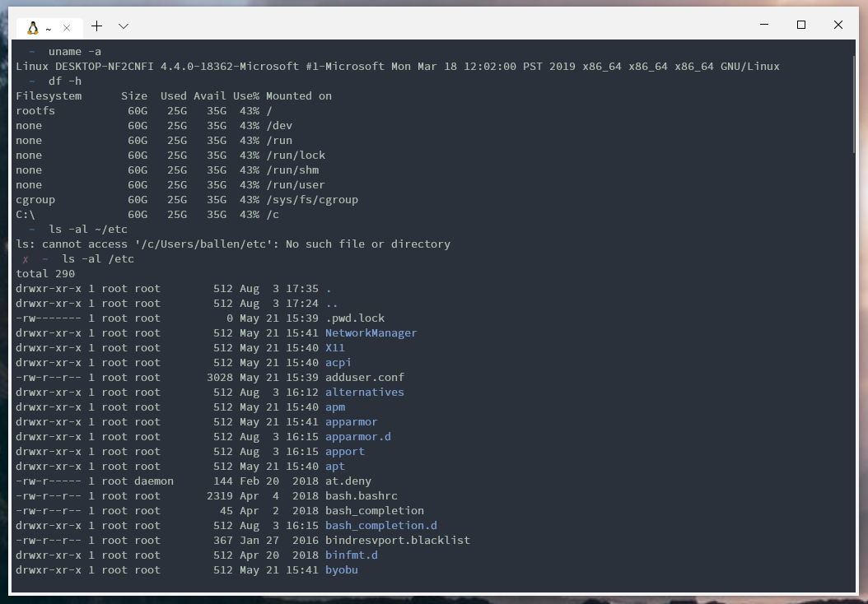Open the new tab dropdown chevron
This screenshot has height=604, width=868.
124,26
